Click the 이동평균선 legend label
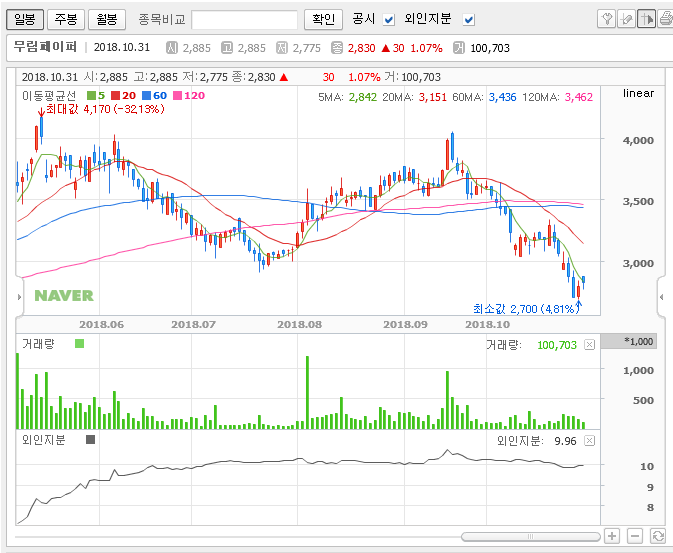The width and height of the screenshot is (673, 553). click(49, 95)
